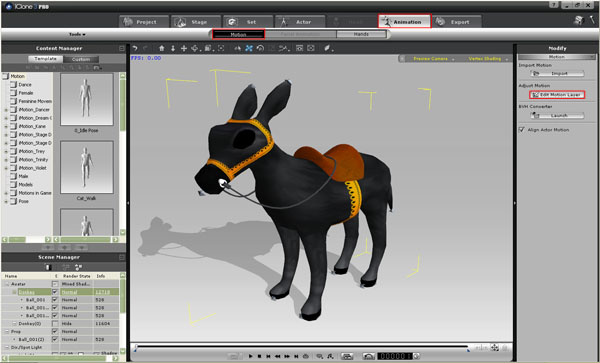Screen dimensions: 600x363
Task: Select the Dance motion folder
Action: pyautogui.click(x=25, y=85)
